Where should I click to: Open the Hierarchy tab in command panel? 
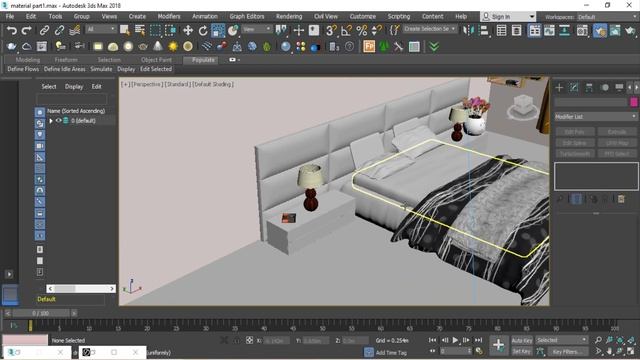(589, 87)
